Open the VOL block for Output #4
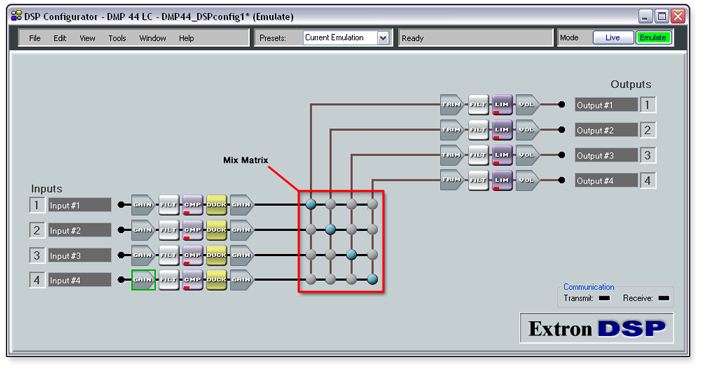The height and width of the screenshot is (370, 706). 527,180
